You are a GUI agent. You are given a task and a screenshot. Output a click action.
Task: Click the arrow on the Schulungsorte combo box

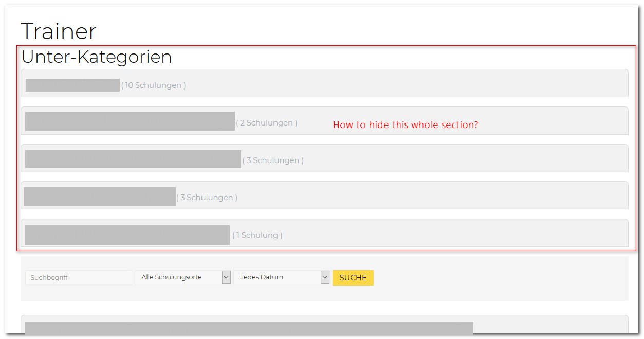point(226,277)
